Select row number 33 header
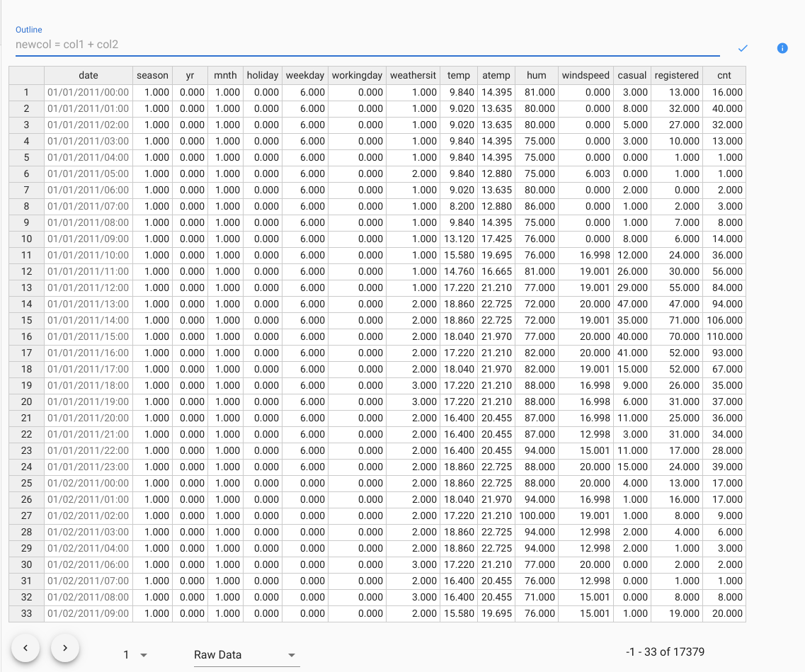 pyautogui.click(x=27, y=613)
